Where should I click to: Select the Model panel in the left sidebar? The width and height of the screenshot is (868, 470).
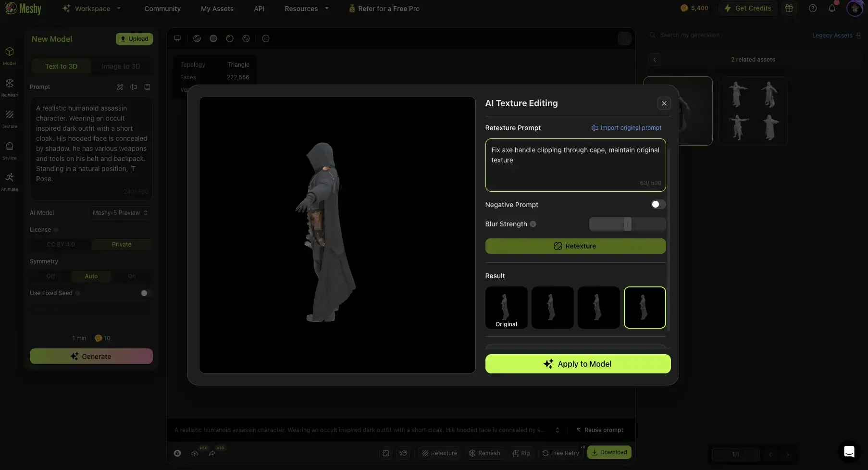pos(10,56)
